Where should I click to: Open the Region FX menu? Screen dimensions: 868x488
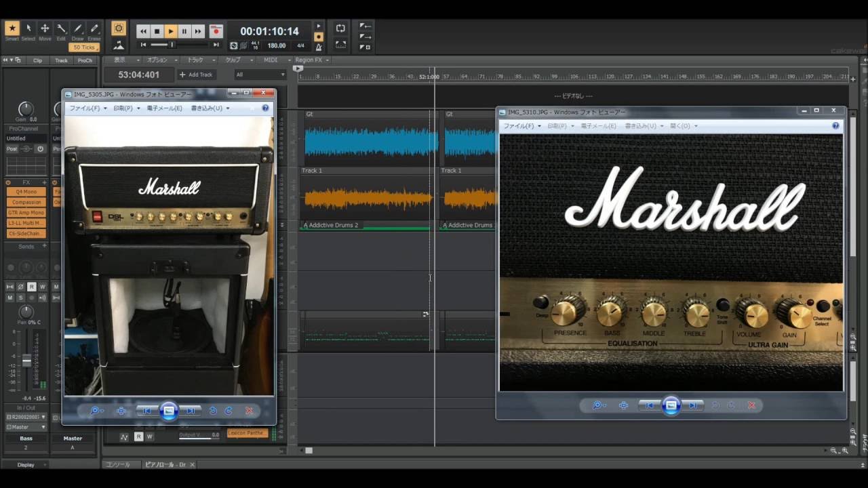click(x=311, y=60)
